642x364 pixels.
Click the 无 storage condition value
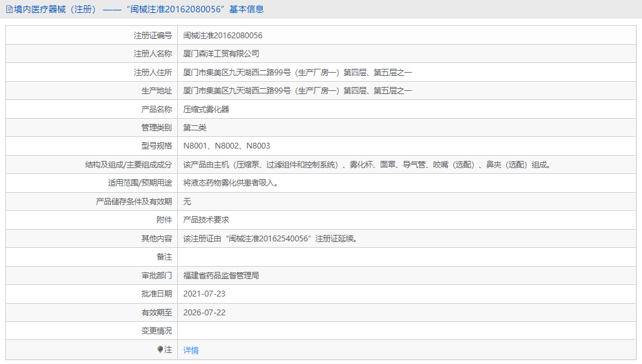[x=187, y=201]
